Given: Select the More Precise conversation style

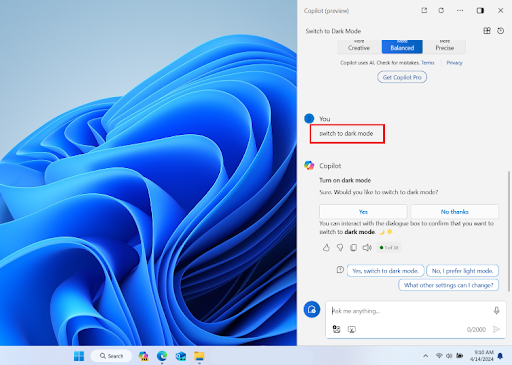Looking at the screenshot, I should [445, 46].
